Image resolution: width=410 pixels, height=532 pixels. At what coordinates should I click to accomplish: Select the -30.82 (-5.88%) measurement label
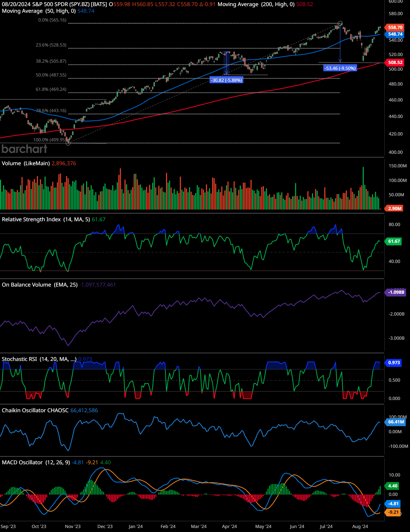(x=227, y=80)
